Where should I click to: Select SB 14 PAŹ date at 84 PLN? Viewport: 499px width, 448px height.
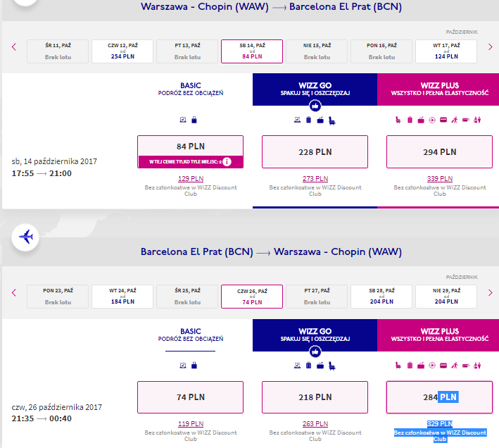click(x=252, y=51)
